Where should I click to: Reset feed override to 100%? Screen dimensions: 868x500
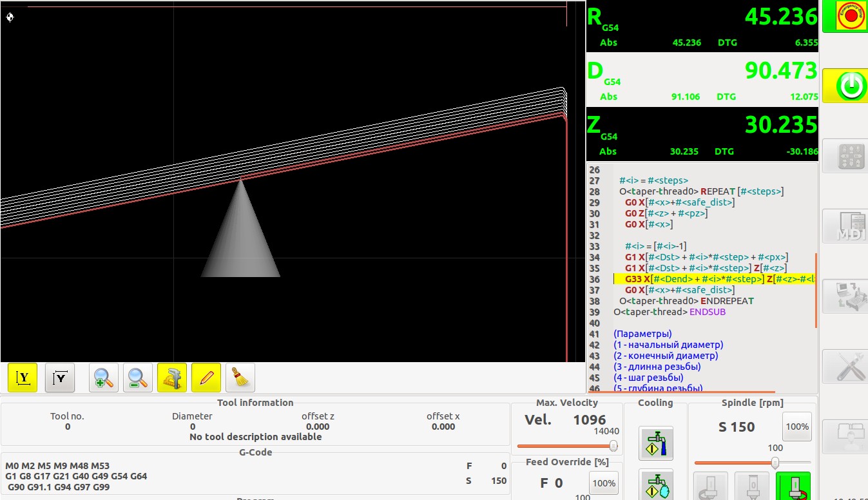point(604,483)
